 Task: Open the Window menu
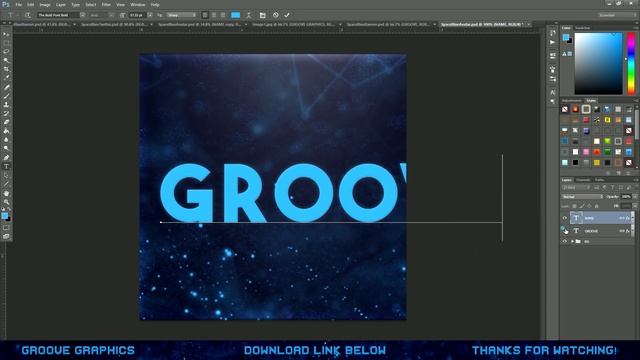click(138, 4)
